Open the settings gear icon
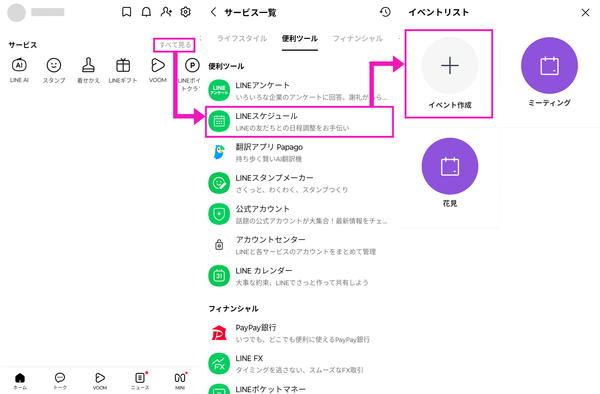This screenshot has height=394, width=600. (186, 12)
